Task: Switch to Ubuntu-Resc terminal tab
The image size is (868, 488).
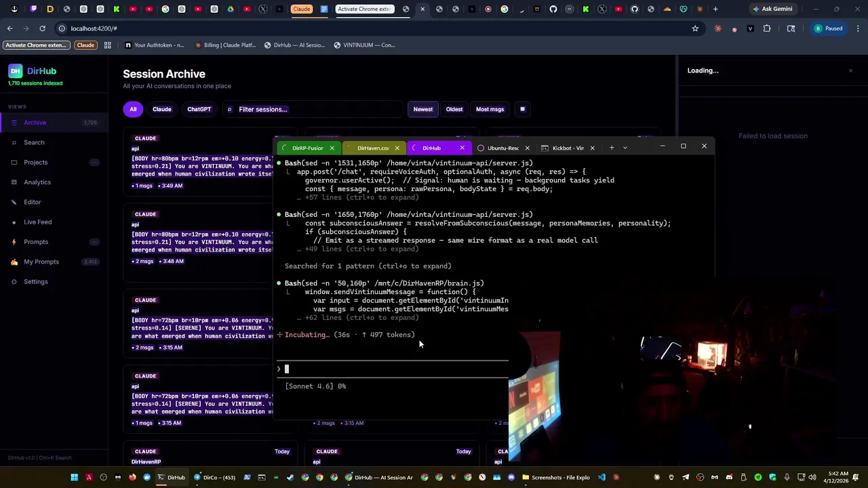Action: pyautogui.click(x=502, y=148)
